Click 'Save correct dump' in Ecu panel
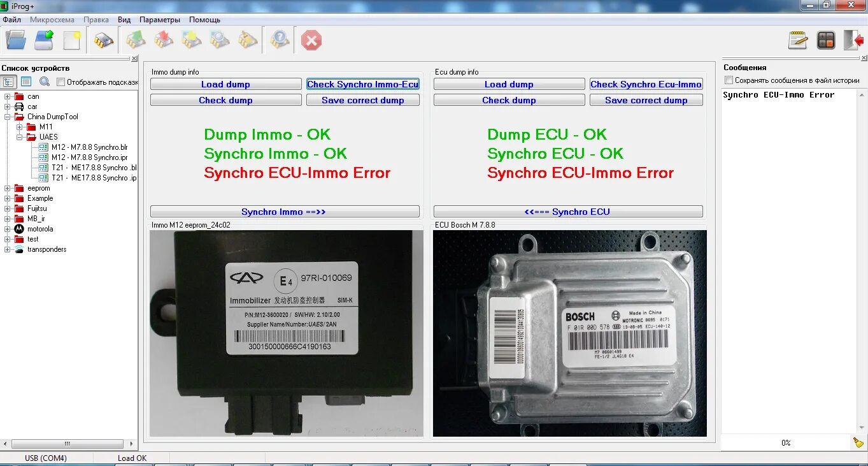 [646, 100]
